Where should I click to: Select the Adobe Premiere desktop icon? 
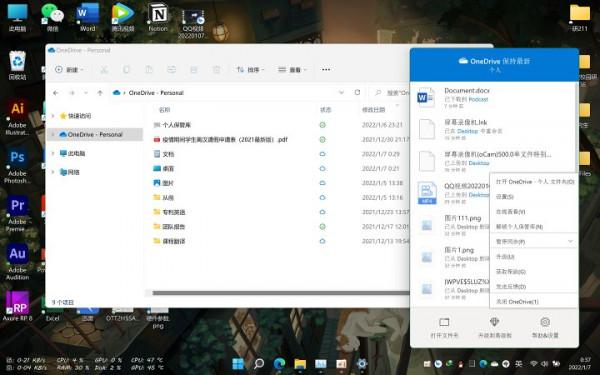17,214
